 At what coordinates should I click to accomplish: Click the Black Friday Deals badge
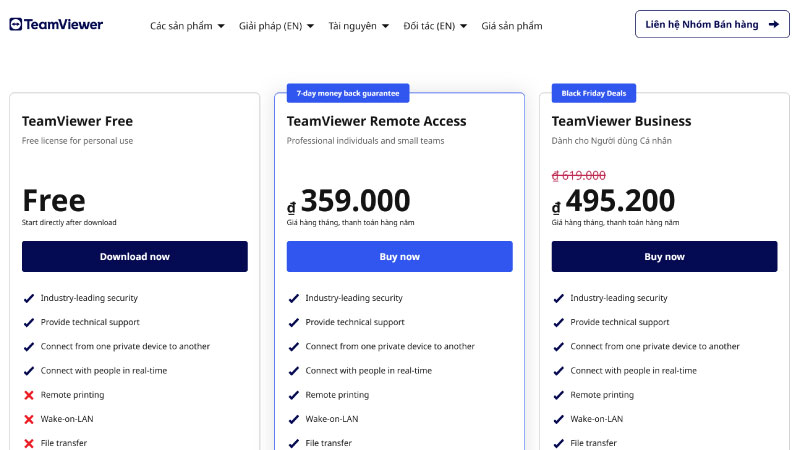[x=593, y=93]
